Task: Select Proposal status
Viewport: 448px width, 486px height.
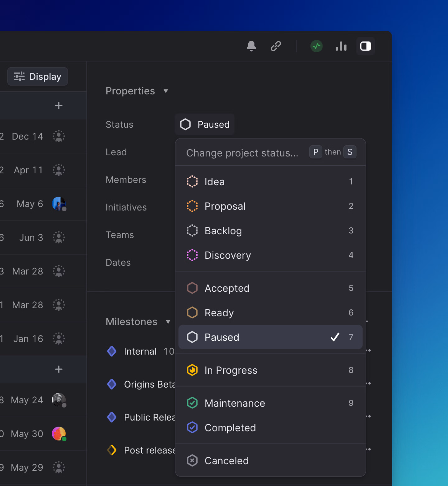Action: (x=270, y=206)
